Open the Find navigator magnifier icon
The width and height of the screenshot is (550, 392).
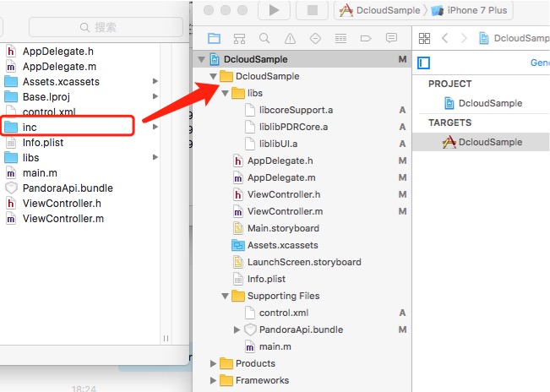click(x=264, y=38)
